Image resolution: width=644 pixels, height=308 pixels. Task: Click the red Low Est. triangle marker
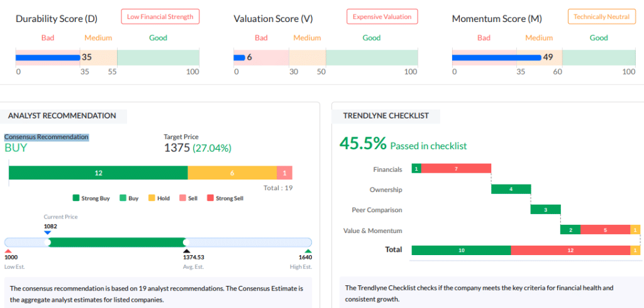[8, 251]
